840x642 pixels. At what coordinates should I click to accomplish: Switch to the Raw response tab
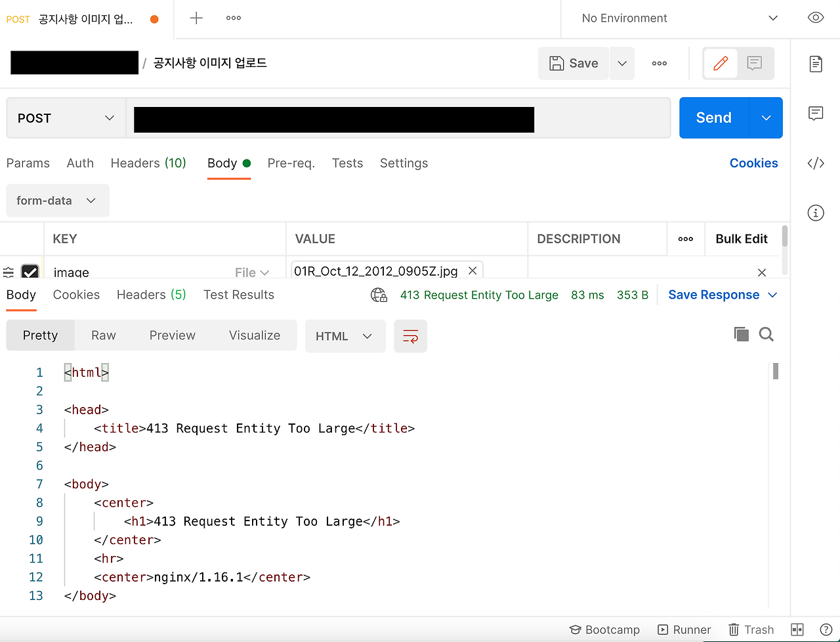103,335
